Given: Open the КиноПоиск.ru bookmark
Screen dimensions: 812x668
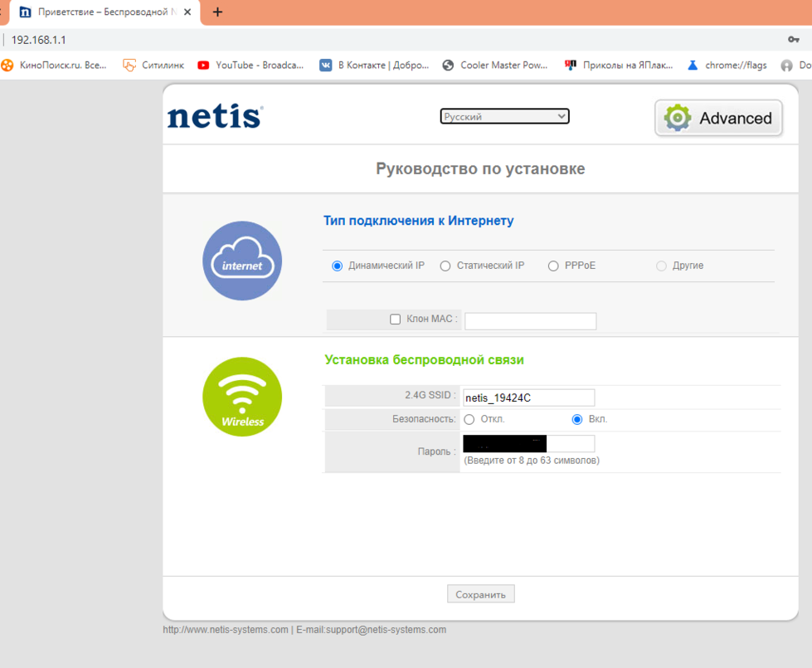Looking at the screenshot, I should point(55,65).
